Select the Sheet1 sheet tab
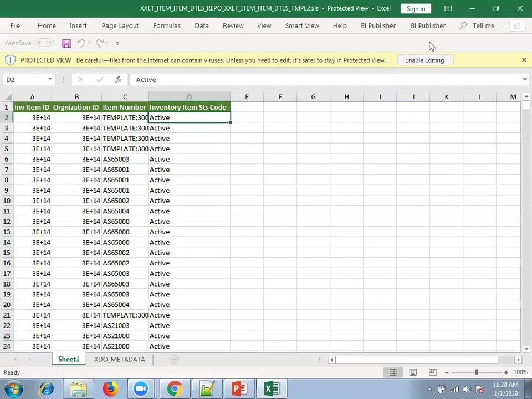The width and height of the screenshot is (532, 399). 69,359
